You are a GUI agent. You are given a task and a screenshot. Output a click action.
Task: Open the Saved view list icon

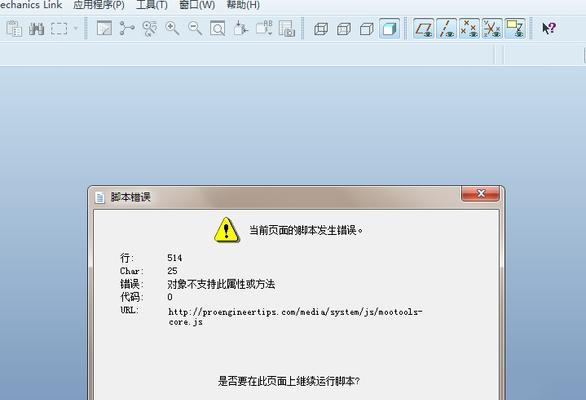(x=264, y=28)
